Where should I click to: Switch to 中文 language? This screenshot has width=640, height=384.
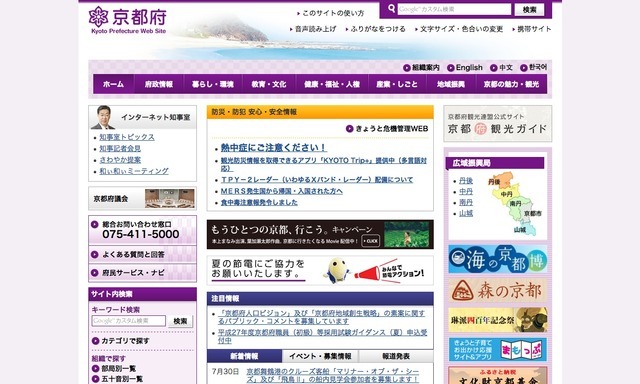(501, 68)
